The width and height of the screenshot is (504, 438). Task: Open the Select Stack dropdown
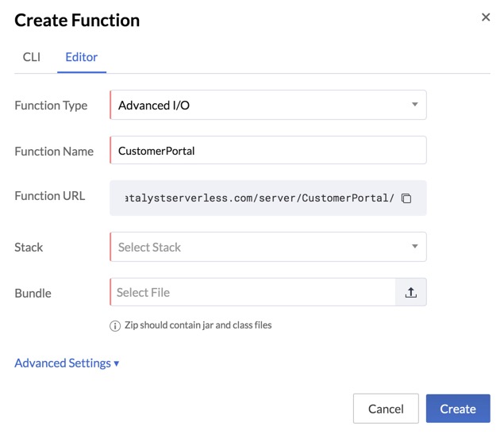268,247
